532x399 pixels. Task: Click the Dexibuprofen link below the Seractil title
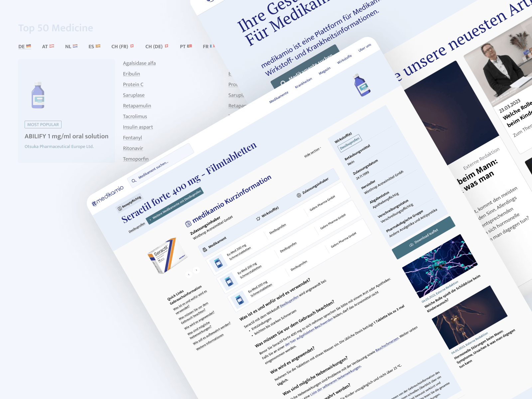coord(137,228)
